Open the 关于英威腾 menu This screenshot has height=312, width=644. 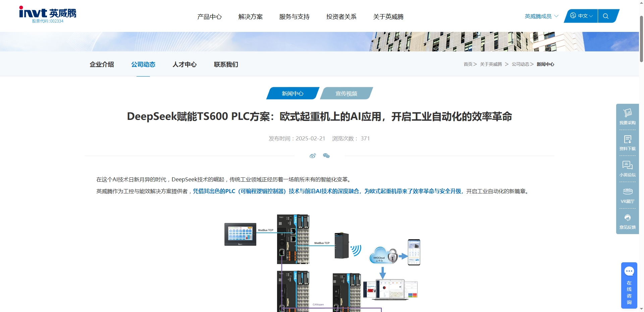coord(388,16)
